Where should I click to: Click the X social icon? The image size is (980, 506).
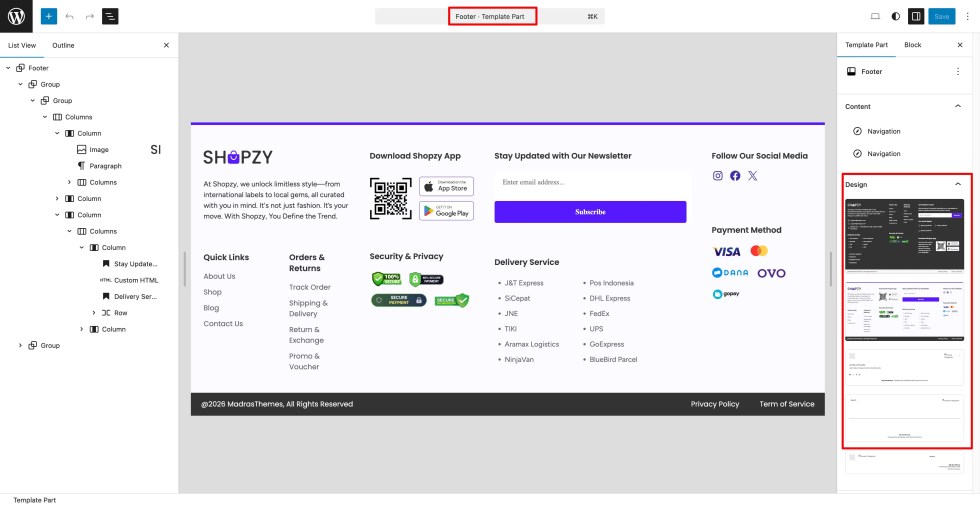coord(752,176)
